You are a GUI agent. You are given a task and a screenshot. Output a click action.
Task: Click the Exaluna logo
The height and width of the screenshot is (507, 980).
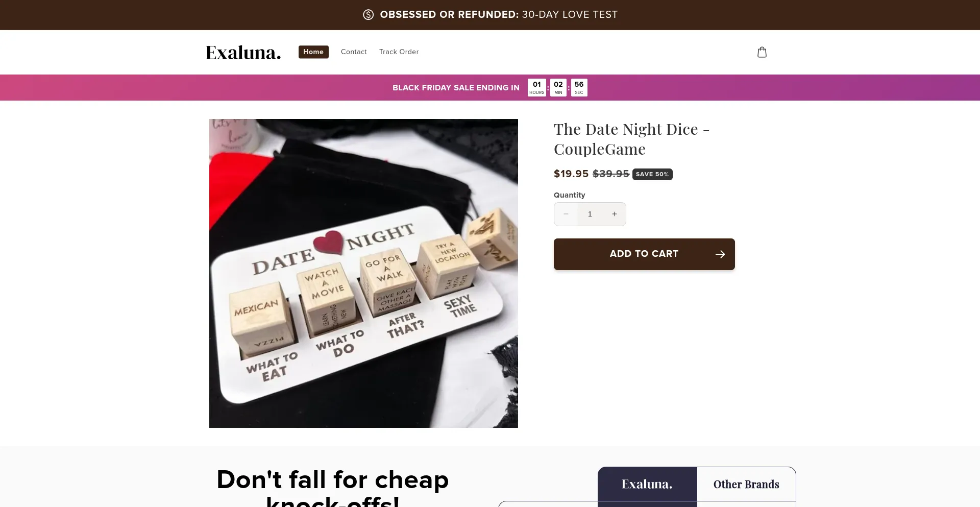coord(243,52)
